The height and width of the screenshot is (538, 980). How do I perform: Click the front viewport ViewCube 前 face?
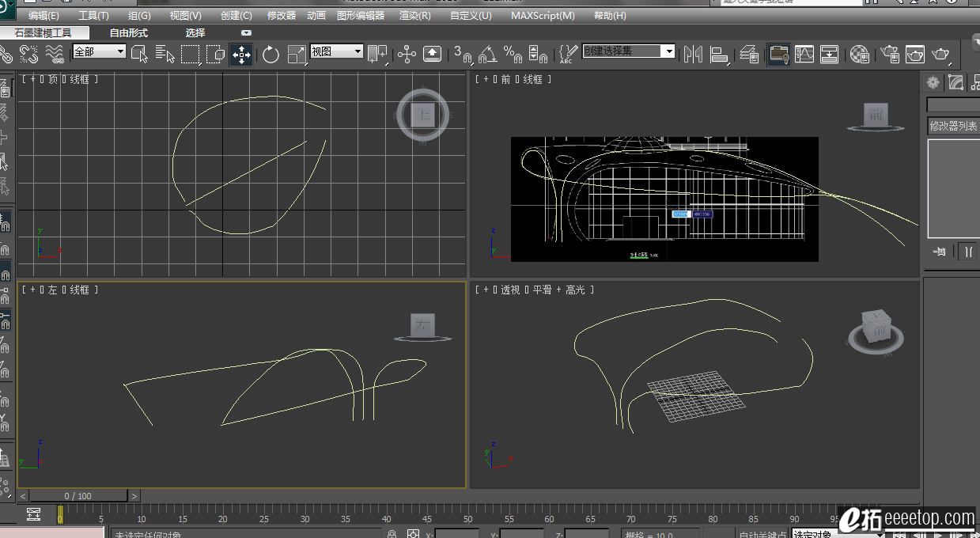[876, 115]
